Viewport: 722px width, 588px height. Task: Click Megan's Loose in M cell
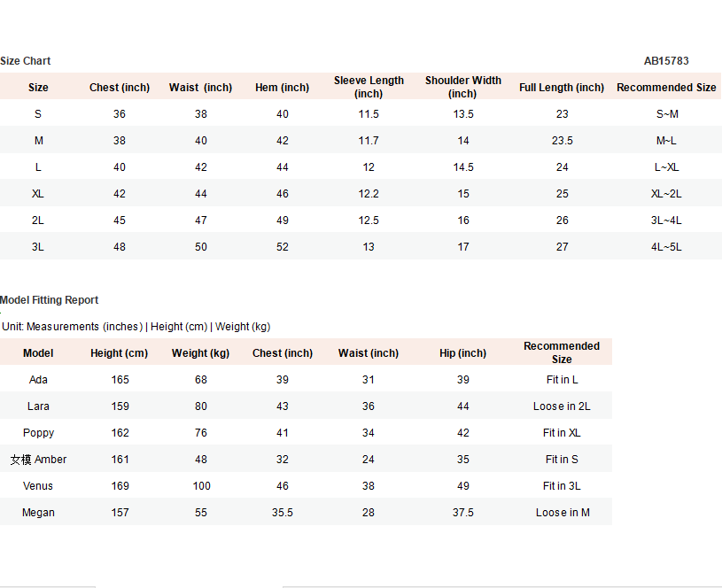(x=562, y=513)
